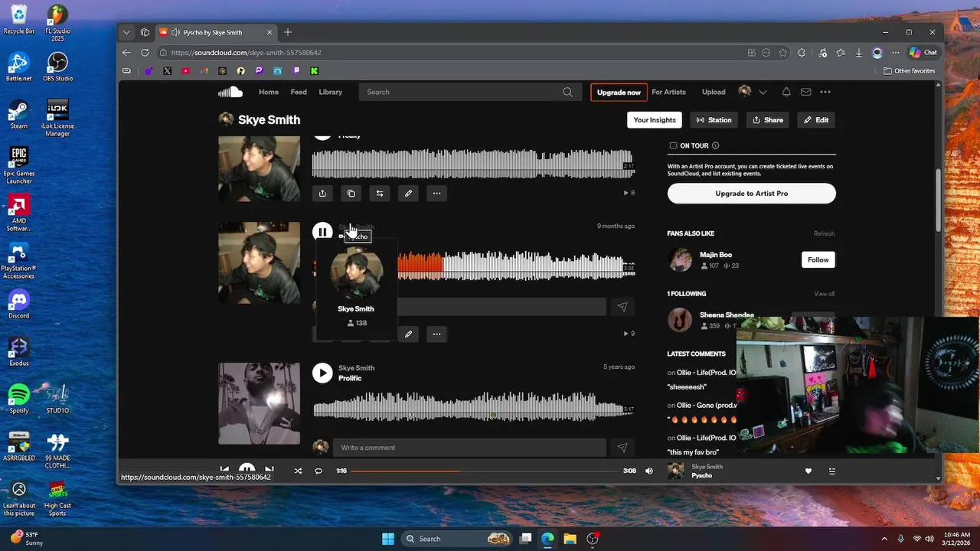Open browser tab search dropdown
Screen dimensions: 980x551
pyautogui.click(x=126, y=32)
